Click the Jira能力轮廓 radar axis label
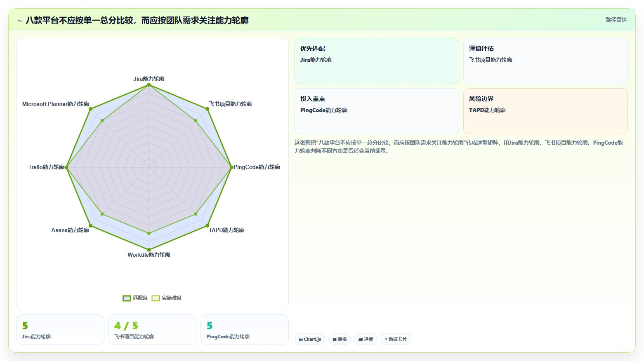644x361 pixels. 149,79
